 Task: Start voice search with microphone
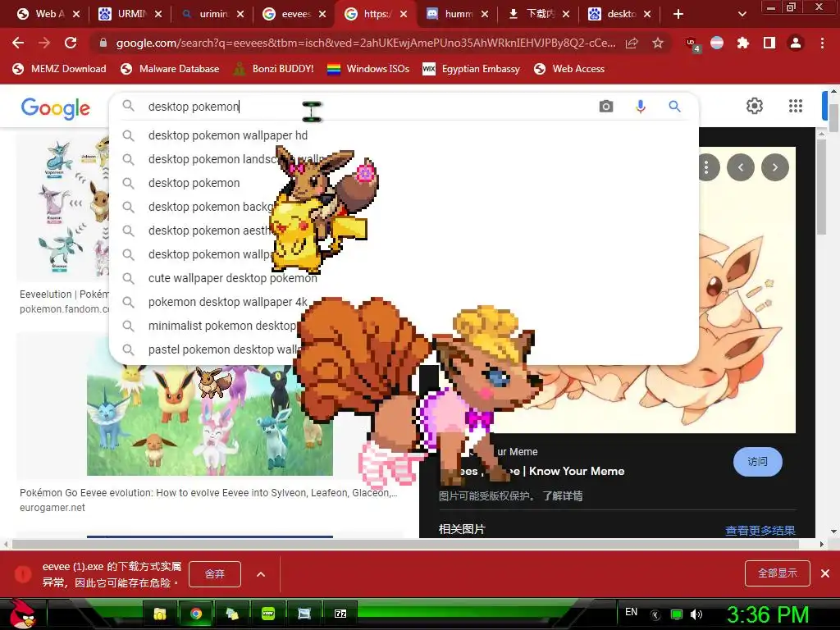640,107
